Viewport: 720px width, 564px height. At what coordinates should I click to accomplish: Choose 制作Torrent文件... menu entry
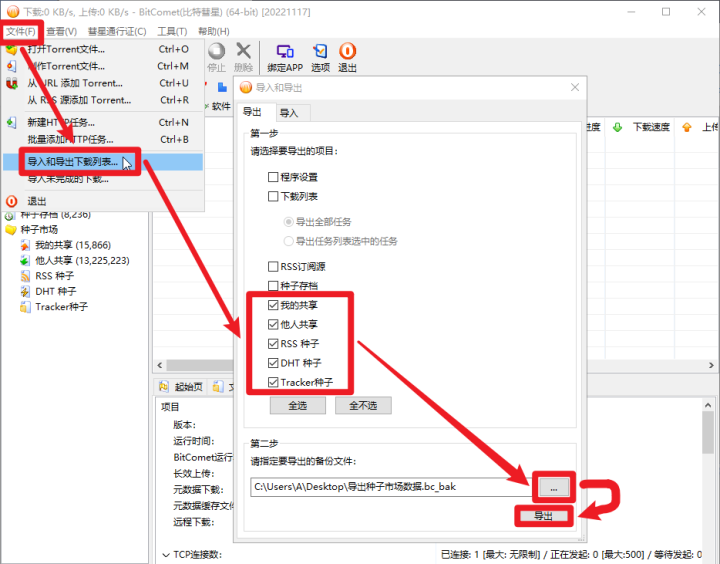(103, 66)
